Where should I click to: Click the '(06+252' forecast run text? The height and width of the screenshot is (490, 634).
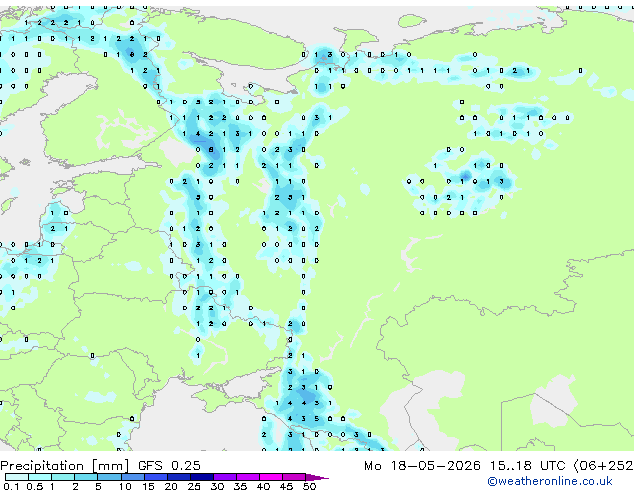tap(603, 466)
